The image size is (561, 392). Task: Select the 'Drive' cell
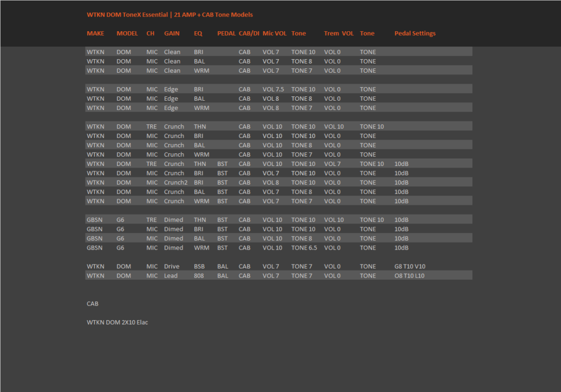click(171, 267)
